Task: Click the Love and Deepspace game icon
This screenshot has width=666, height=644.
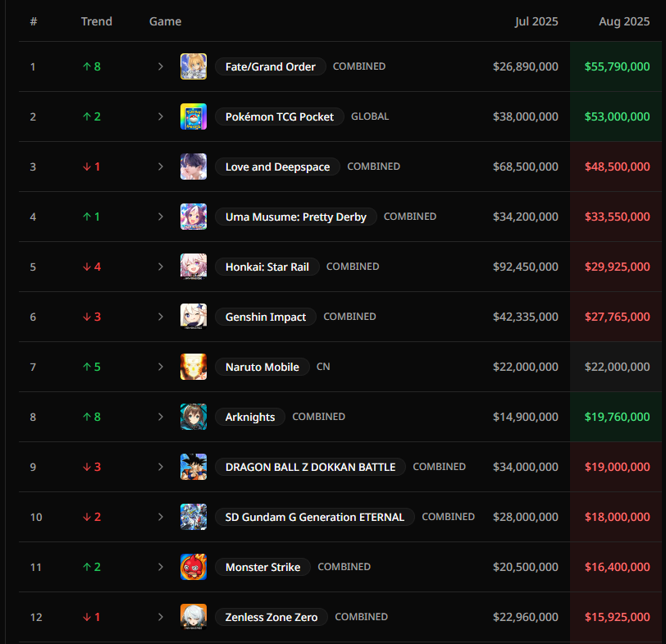Action: pyautogui.click(x=194, y=167)
